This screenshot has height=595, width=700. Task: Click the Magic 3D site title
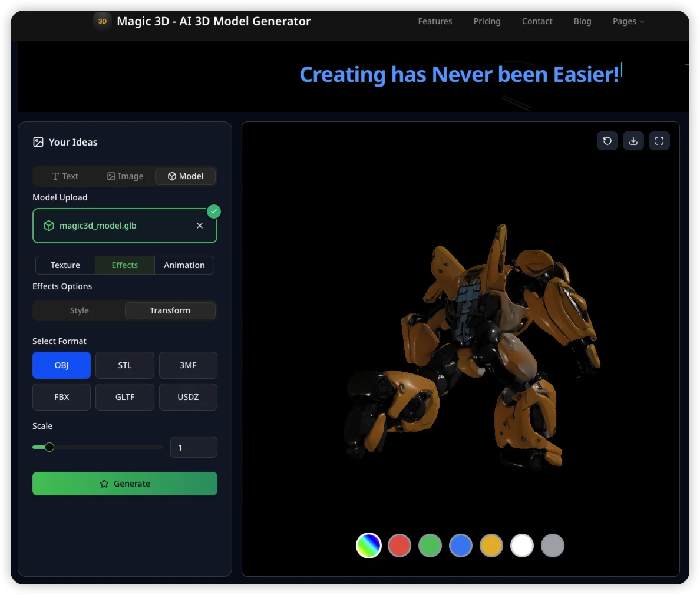(213, 21)
